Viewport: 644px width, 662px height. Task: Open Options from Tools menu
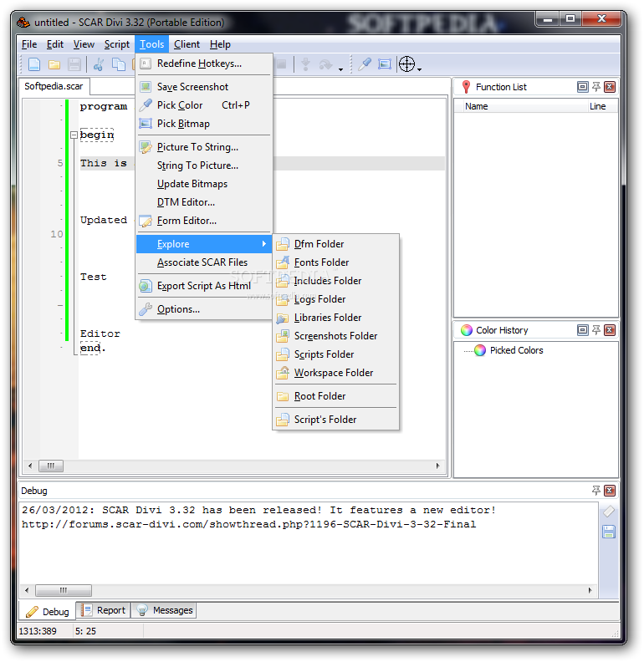[x=204, y=309]
